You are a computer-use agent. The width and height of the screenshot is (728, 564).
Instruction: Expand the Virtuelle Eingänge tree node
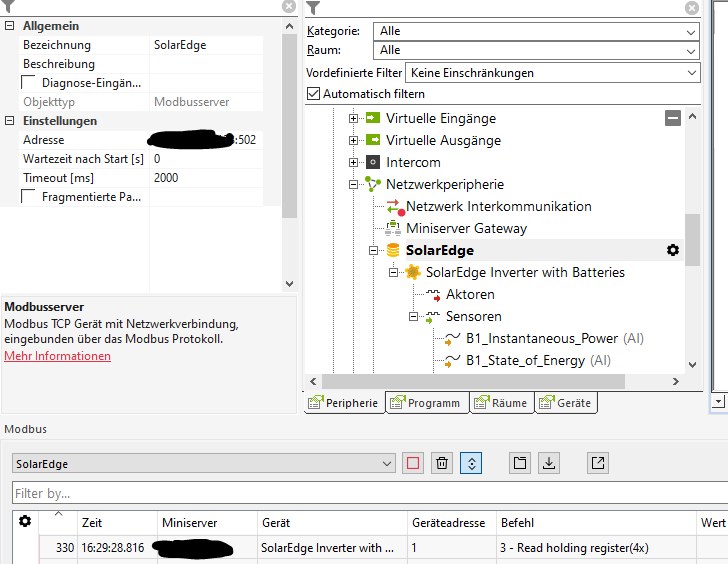(353, 118)
